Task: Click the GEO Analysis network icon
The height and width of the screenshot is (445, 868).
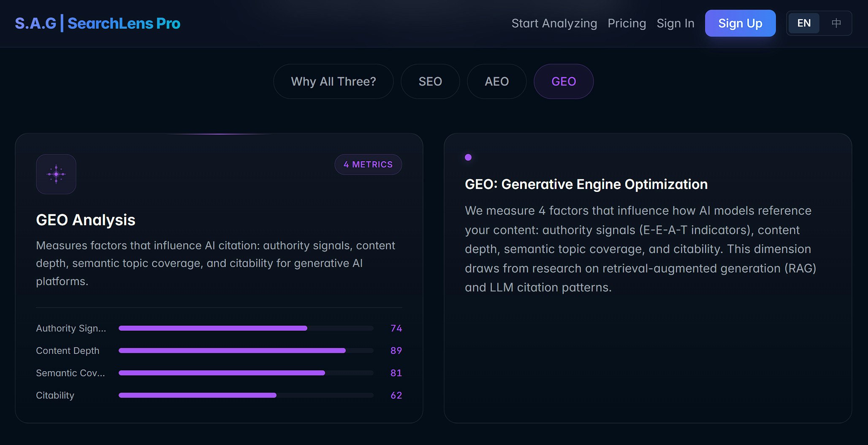Action: [x=56, y=174]
